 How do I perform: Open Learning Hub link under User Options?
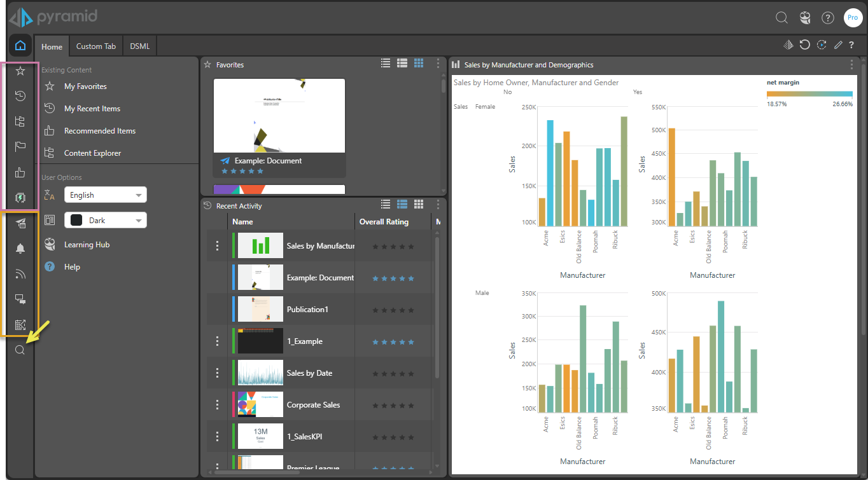(x=87, y=245)
